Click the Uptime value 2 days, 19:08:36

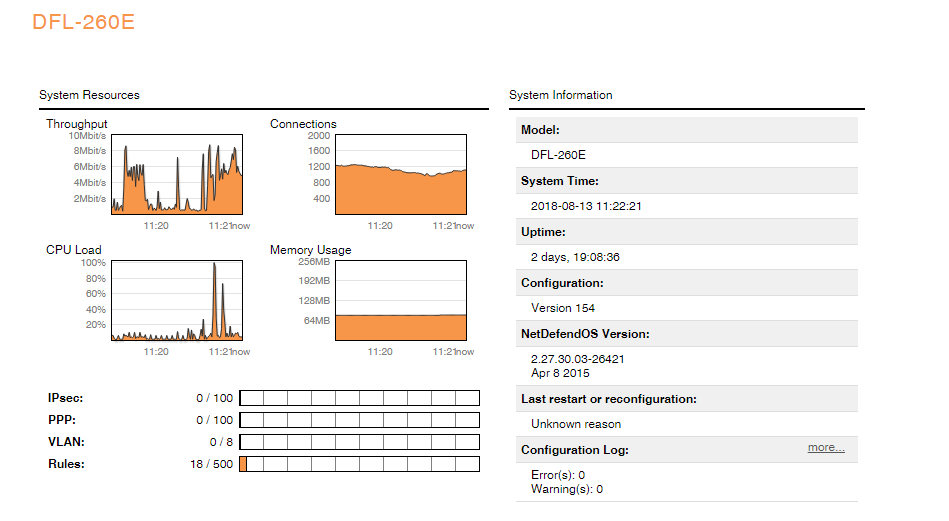575,257
